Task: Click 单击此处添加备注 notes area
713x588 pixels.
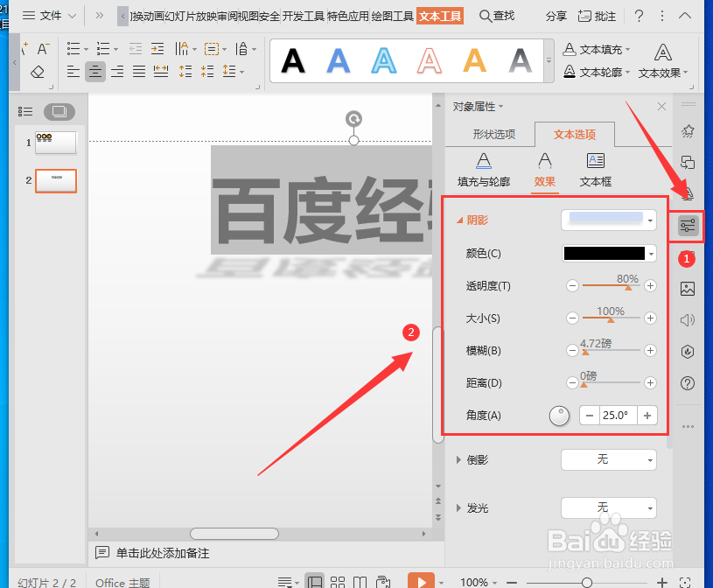Action: pos(163,553)
